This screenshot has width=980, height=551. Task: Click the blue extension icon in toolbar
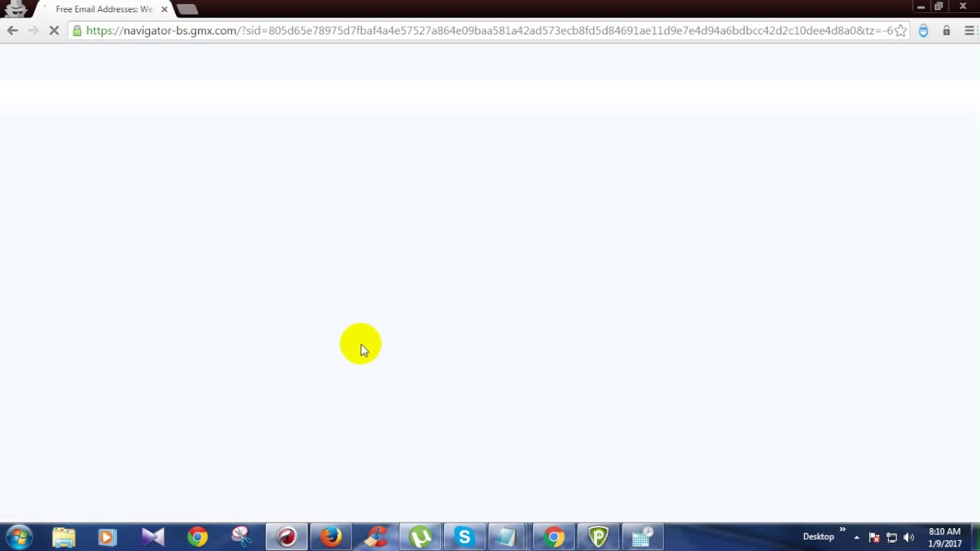923,31
